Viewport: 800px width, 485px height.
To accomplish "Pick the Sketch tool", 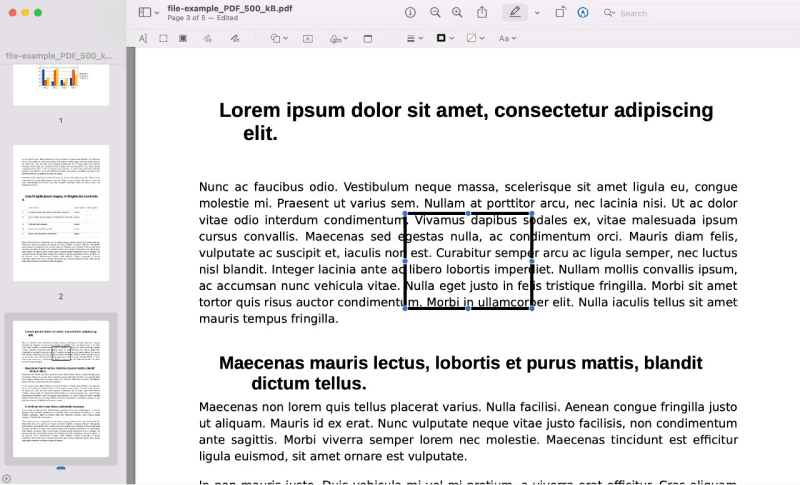I will tap(207, 38).
